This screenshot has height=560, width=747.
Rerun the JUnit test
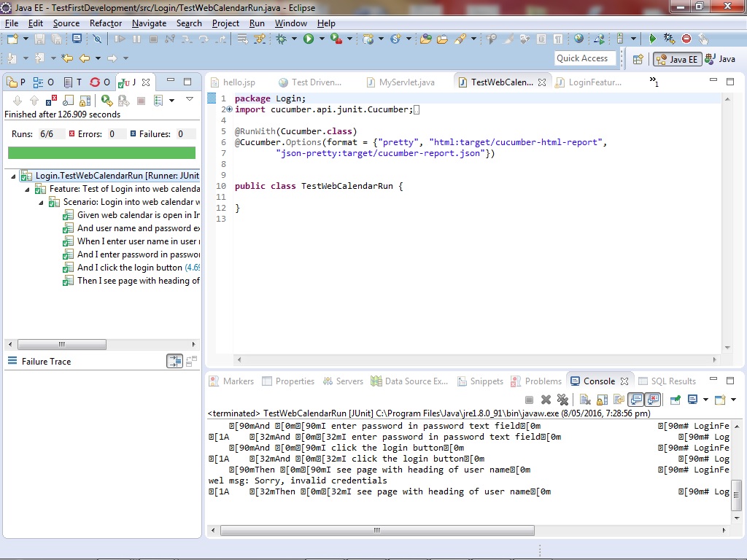pos(107,101)
